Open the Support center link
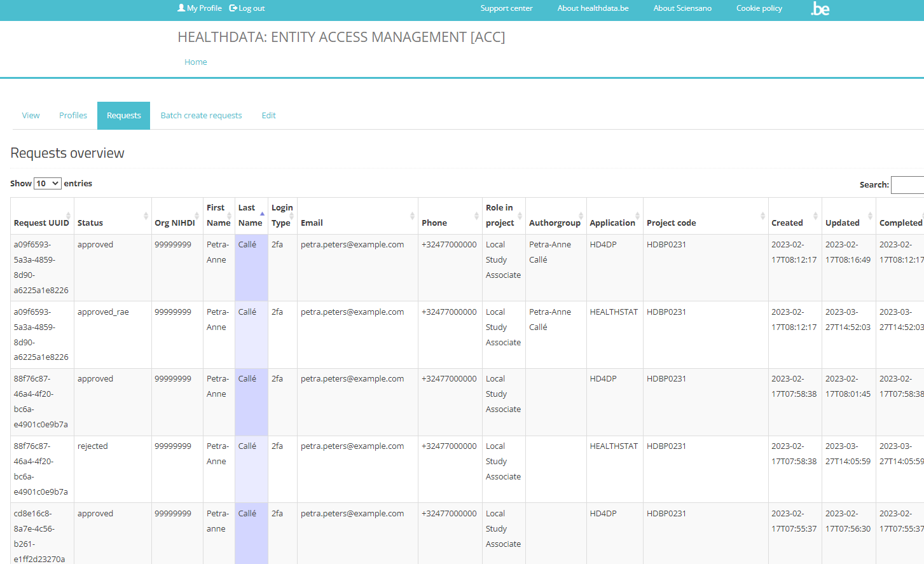Viewport: 924px width, 564px height. pyautogui.click(x=506, y=8)
